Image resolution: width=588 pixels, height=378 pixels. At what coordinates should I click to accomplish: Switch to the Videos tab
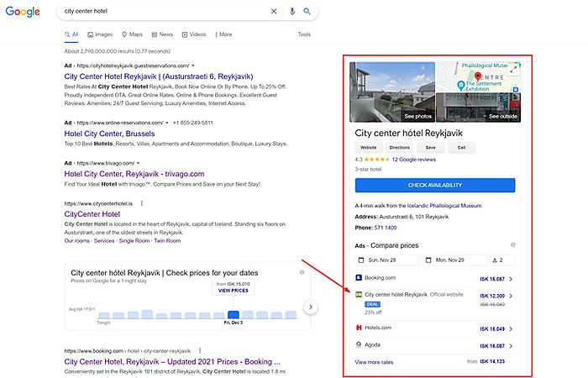[x=194, y=34]
